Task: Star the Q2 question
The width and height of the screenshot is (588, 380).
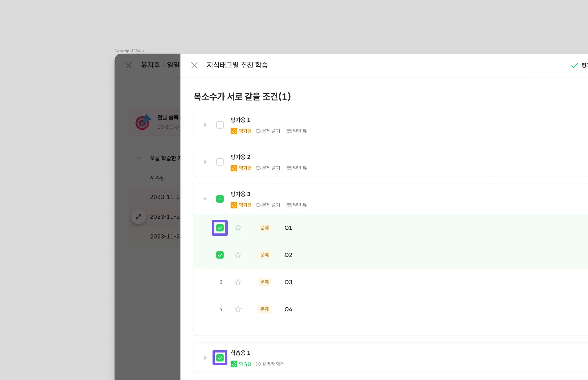Action: tap(238, 255)
